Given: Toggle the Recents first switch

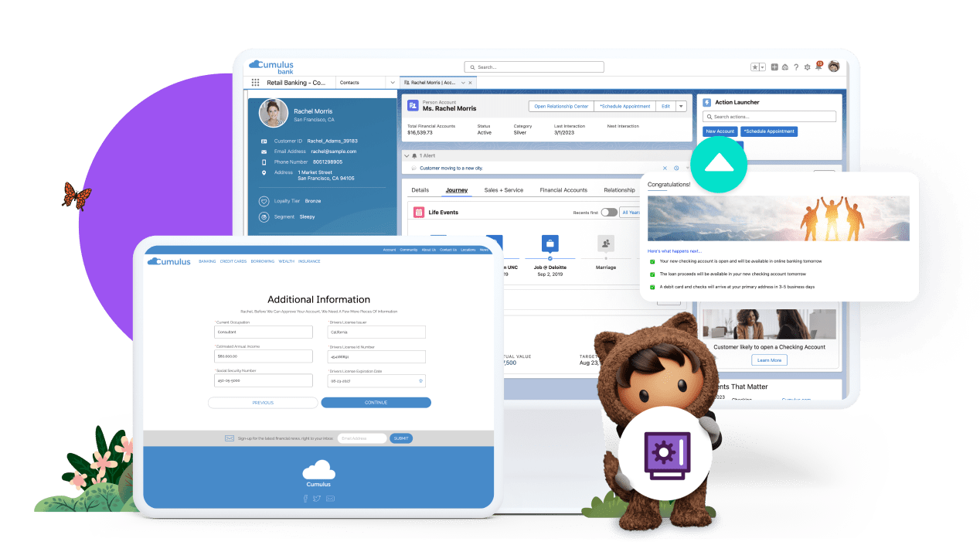Looking at the screenshot, I should pos(609,212).
